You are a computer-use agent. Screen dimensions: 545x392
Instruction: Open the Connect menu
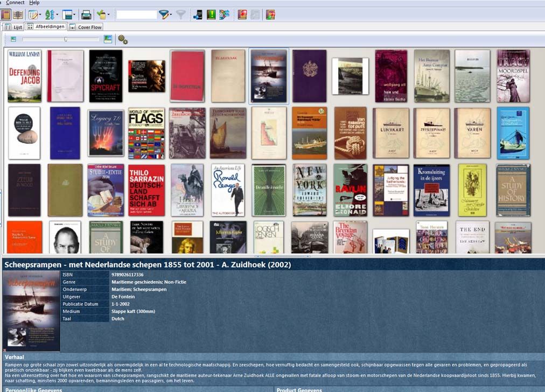[x=15, y=3]
